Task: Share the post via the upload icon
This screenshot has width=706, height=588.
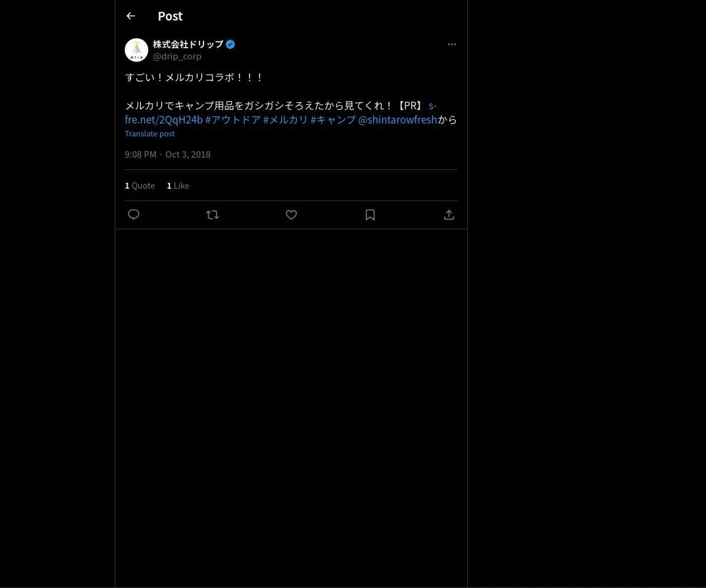Action: [x=449, y=215]
